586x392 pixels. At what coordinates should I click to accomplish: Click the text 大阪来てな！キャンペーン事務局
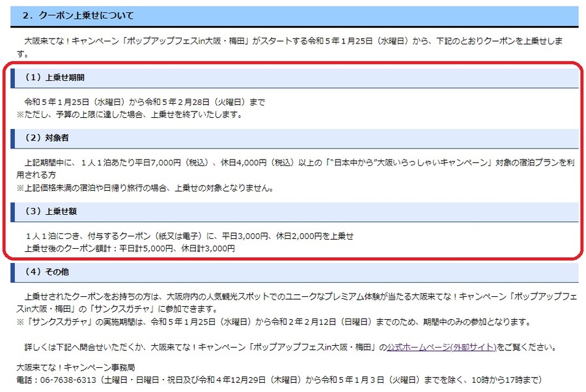76,368
